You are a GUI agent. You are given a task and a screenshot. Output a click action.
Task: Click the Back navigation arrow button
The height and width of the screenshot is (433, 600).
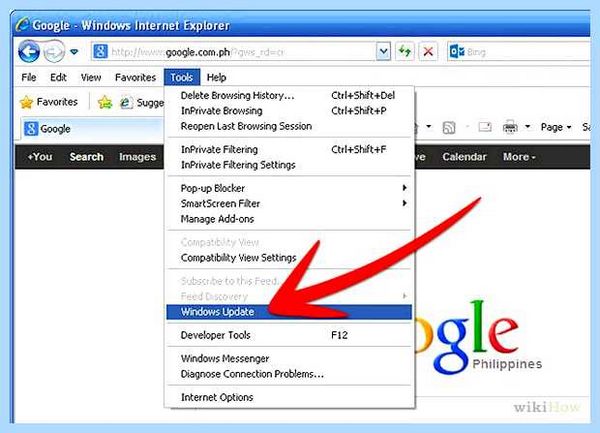[x=29, y=51]
